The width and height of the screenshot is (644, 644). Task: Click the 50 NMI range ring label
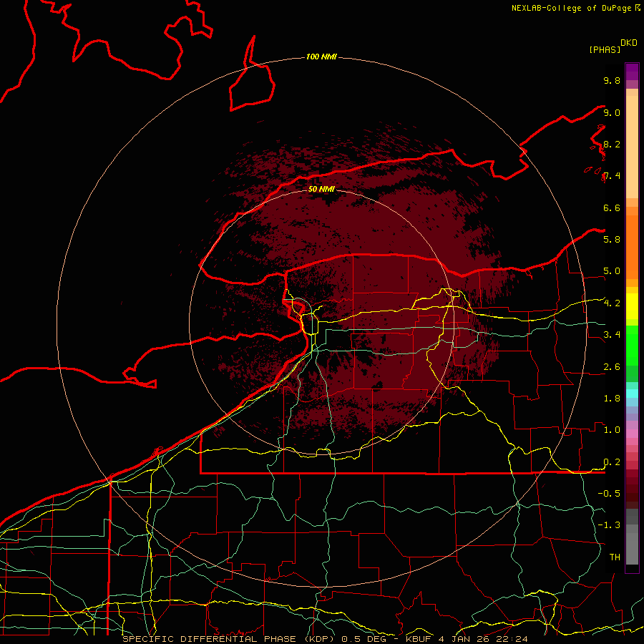pyautogui.click(x=321, y=189)
